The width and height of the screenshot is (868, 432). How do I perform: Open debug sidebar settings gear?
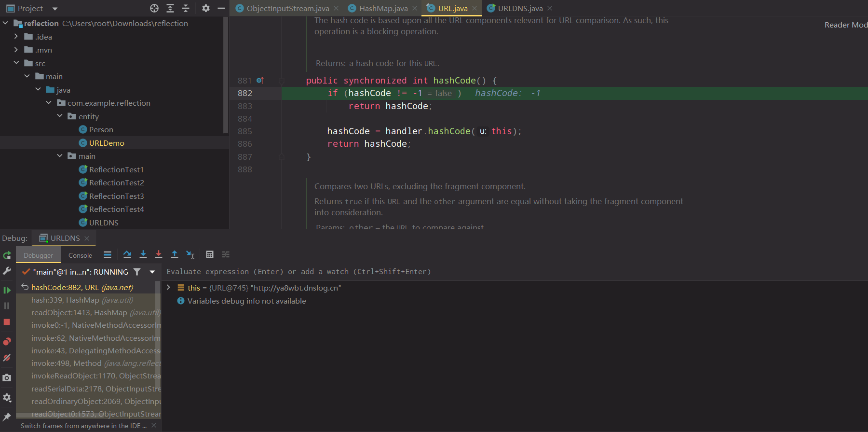coord(7,398)
